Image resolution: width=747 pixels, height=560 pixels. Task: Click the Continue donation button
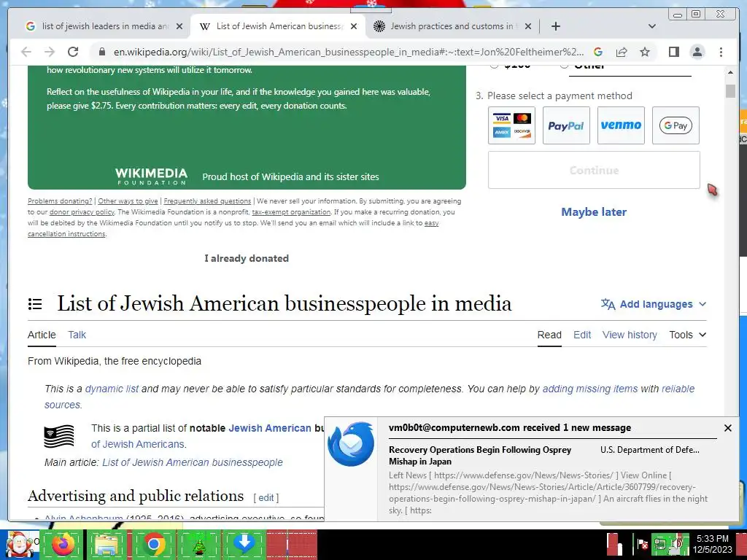point(594,170)
